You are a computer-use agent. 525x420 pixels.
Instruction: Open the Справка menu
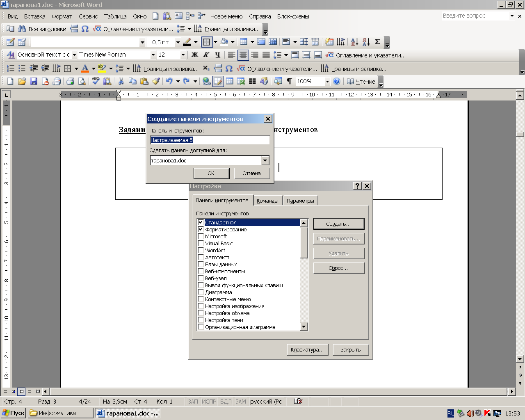(x=260, y=16)
